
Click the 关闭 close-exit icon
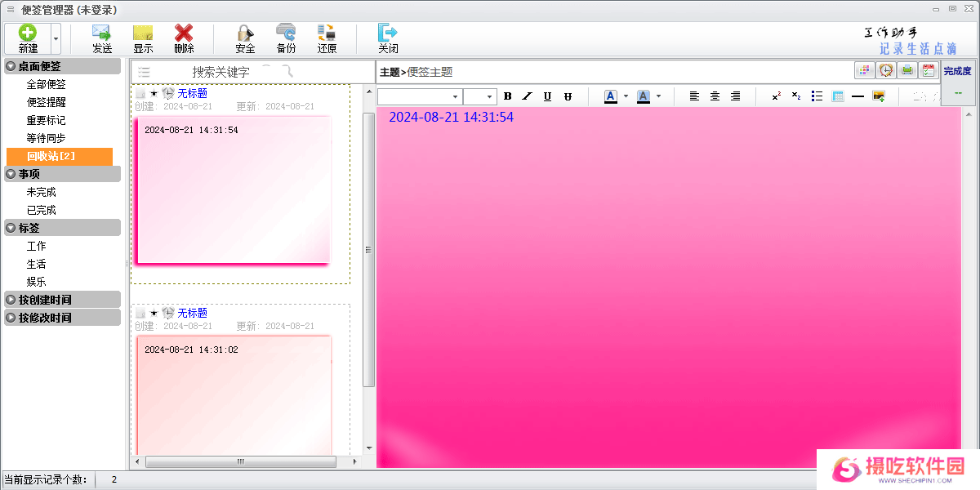point(388,33)
